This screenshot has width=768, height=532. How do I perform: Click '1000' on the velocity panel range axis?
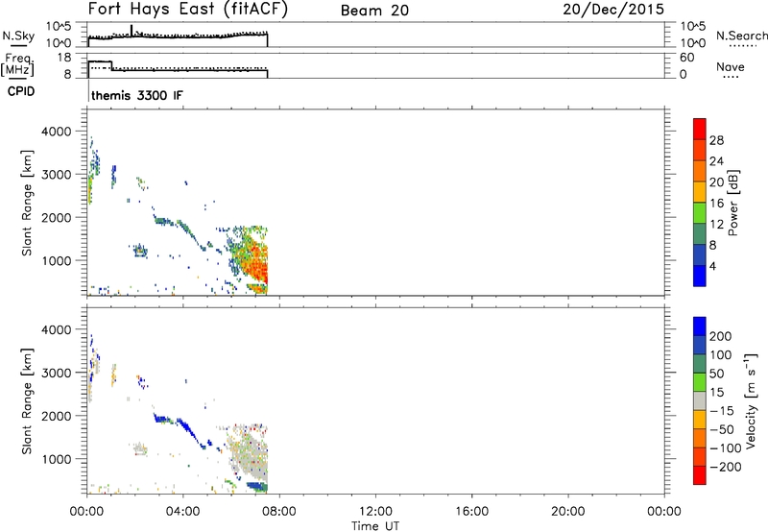coord(57,459)
